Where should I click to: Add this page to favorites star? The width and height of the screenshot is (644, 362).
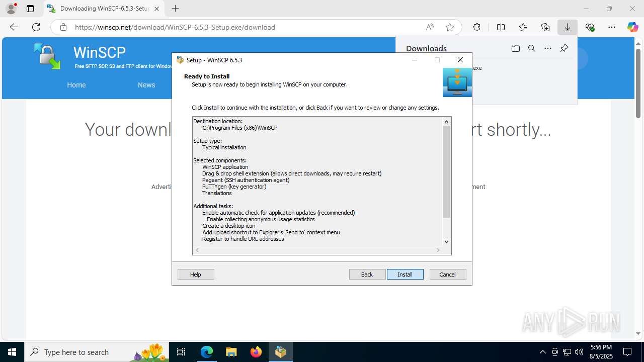click(450, 27)
